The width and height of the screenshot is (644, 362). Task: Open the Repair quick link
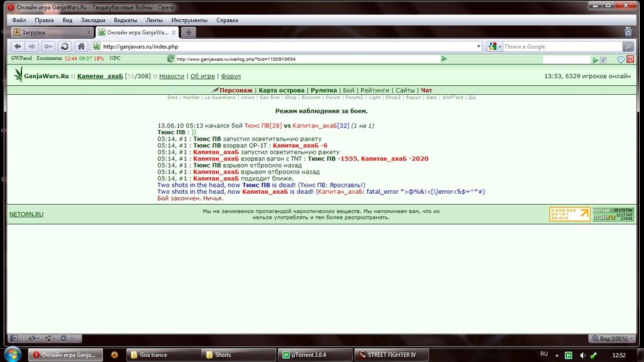coord(413,98)
